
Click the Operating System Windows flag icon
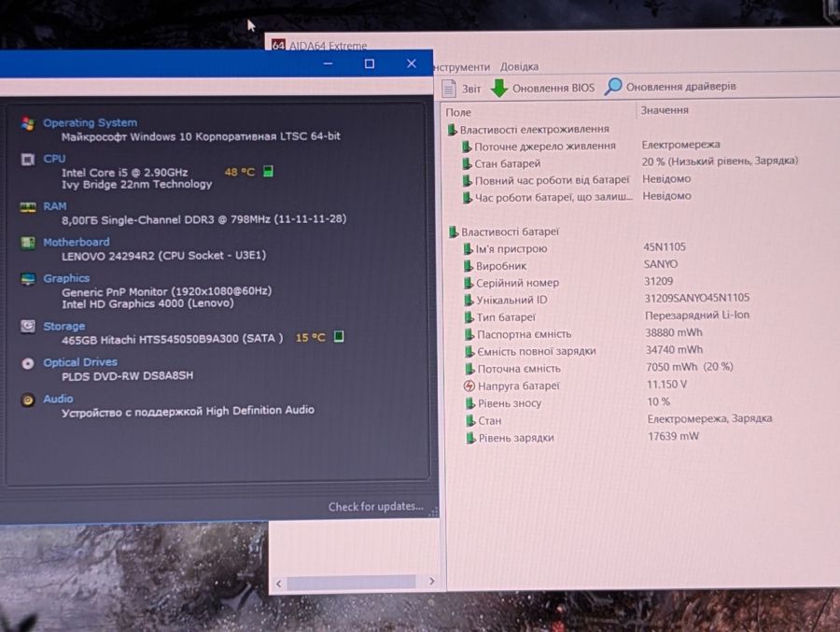[28, 123]
